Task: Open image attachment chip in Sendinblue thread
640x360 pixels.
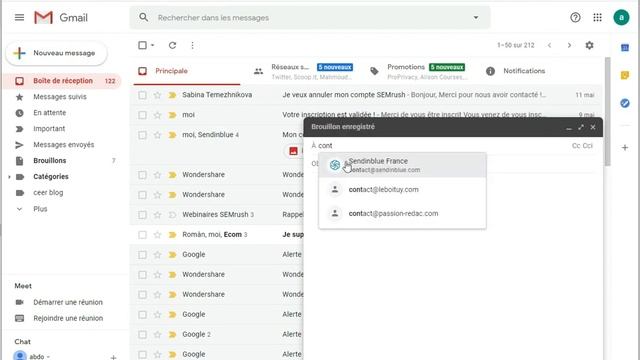Action: pyautogui.click(x=293, y=151)
